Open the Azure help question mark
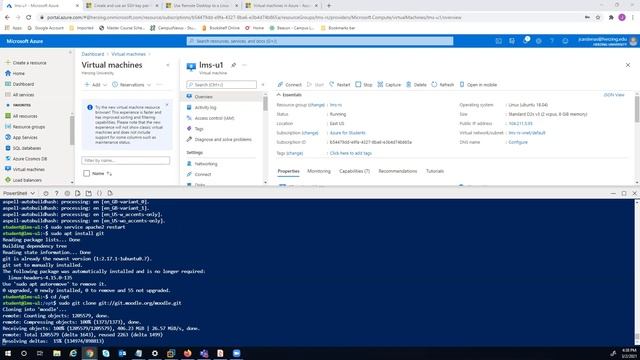 (552, 41)
